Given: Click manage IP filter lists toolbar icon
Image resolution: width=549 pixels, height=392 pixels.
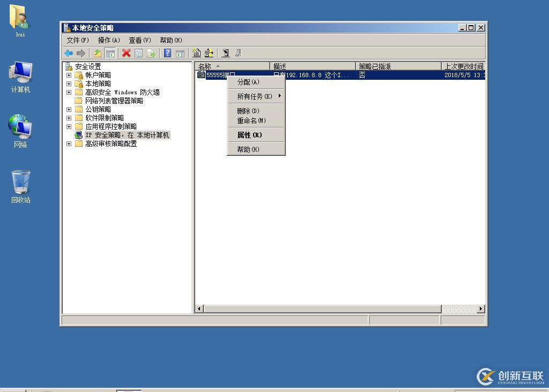Looking at the screenshot, I should [x=209, y=53].
